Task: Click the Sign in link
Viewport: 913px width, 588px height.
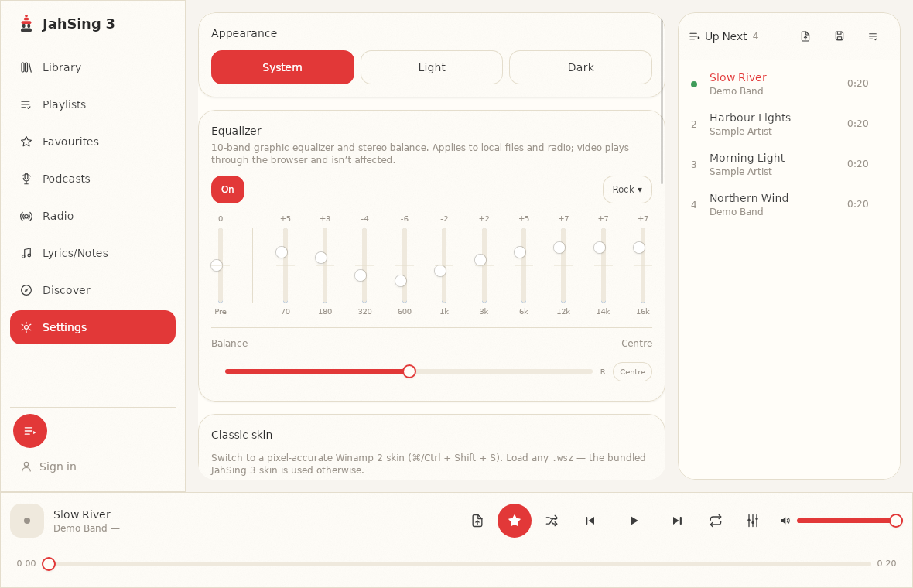Action: (x=49, y=467)
